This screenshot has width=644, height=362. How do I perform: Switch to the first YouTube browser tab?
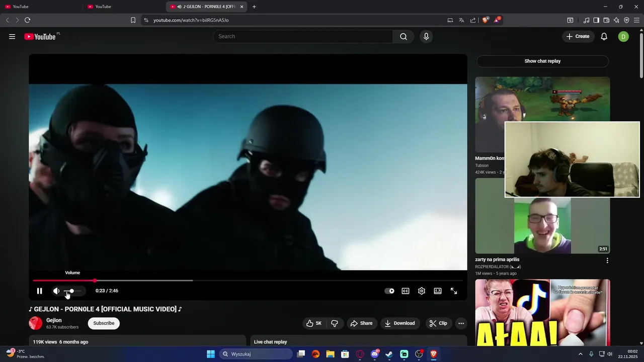(40, 7)
